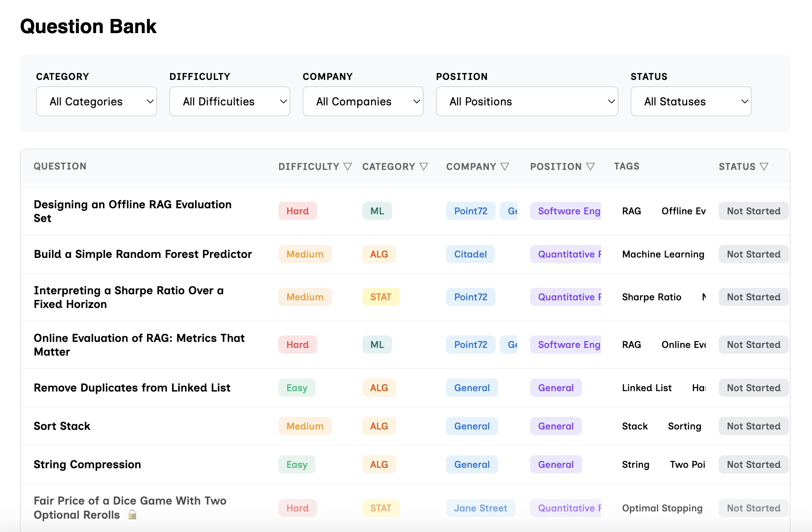
Task: Click the Company column filter triangle icon
Action: point(505,167)
